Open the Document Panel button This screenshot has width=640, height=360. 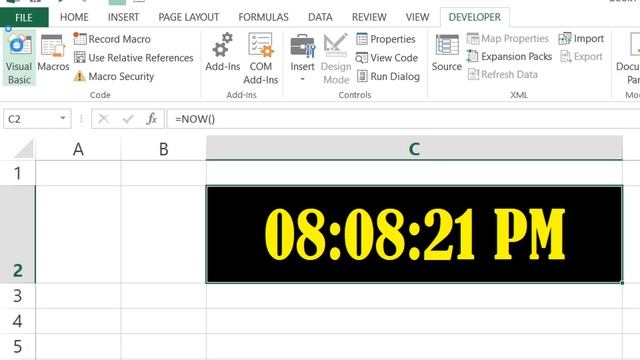629,58
